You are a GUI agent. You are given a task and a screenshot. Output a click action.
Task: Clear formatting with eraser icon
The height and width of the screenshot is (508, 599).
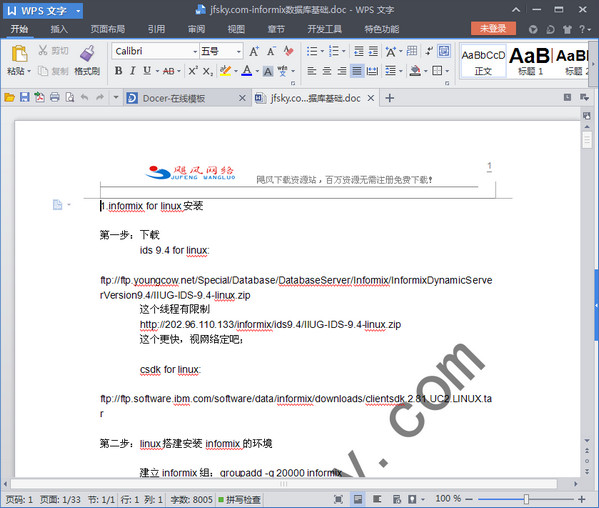pyautogui.click(x=288, y=51)
